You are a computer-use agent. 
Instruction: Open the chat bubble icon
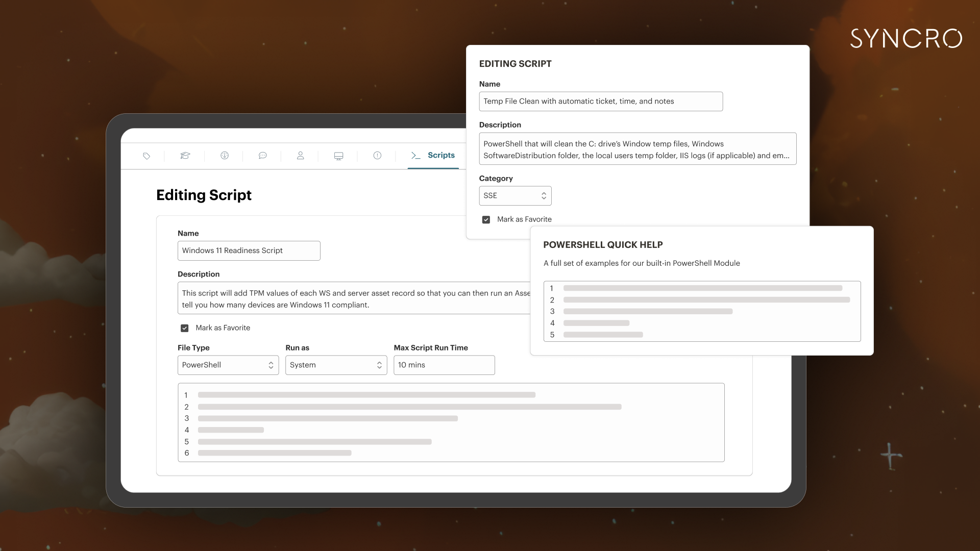262,156
